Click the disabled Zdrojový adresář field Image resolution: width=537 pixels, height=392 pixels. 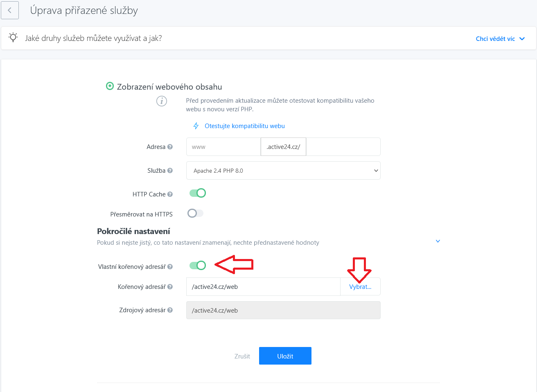pyautogui.click(x=283, y=310)
